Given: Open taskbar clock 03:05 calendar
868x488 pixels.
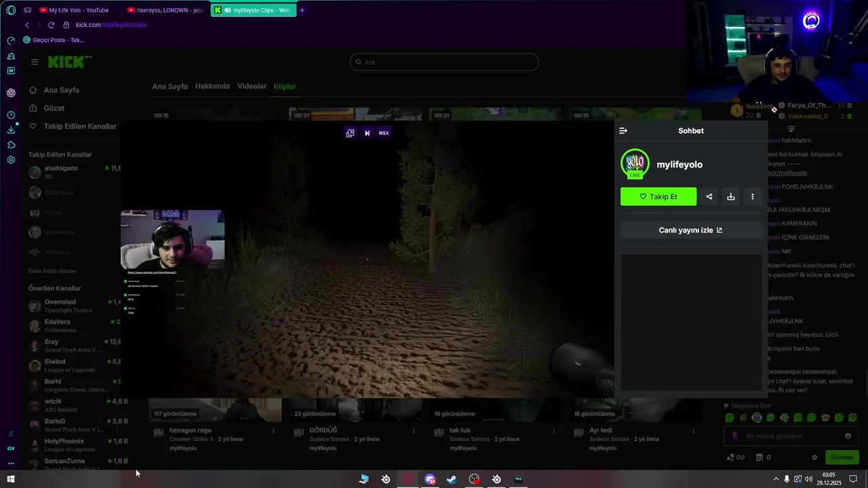Looking at the screenshot, I should [829, 479].
